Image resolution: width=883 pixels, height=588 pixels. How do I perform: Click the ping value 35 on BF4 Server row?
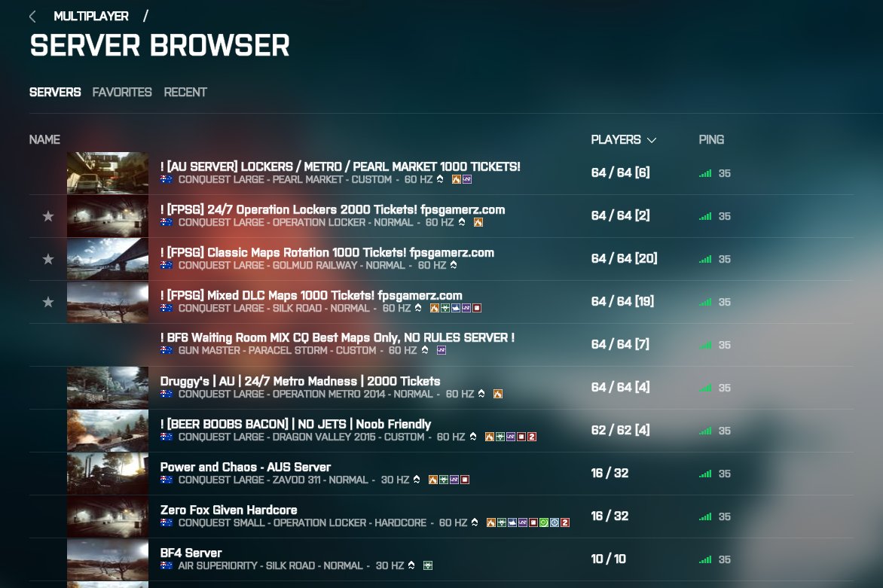click(724, 560)
